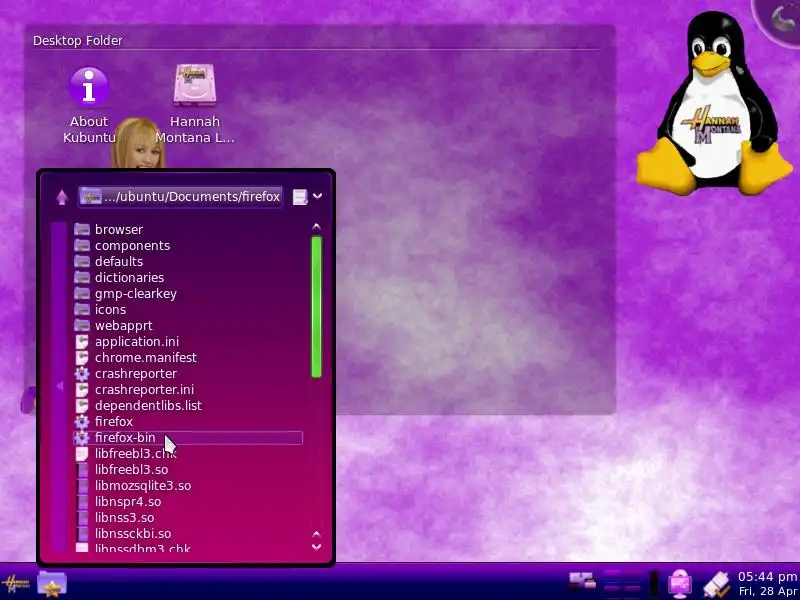Open the Hannah Montana application launcher menu

pyautogui.click(x=16, y=584)
